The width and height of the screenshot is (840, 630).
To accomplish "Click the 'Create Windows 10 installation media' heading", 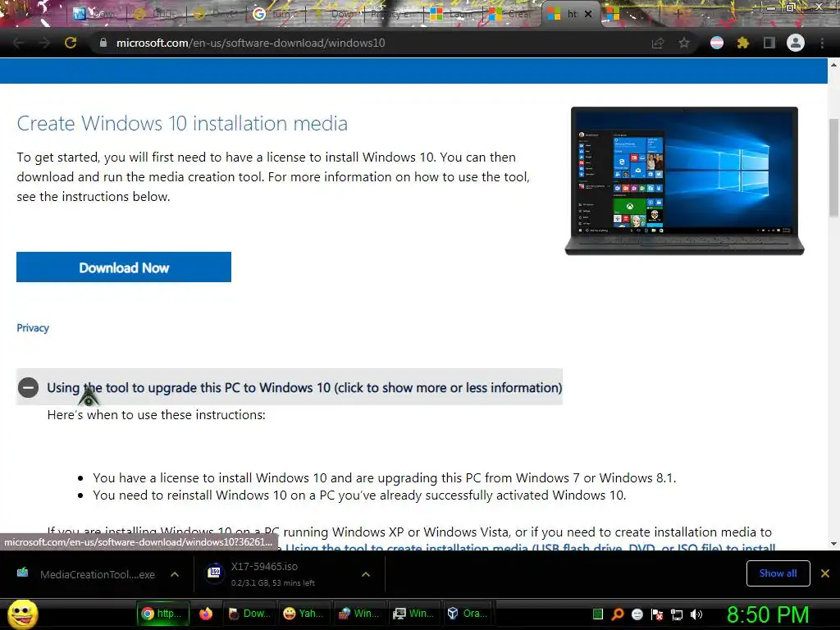I will point(182,123).
